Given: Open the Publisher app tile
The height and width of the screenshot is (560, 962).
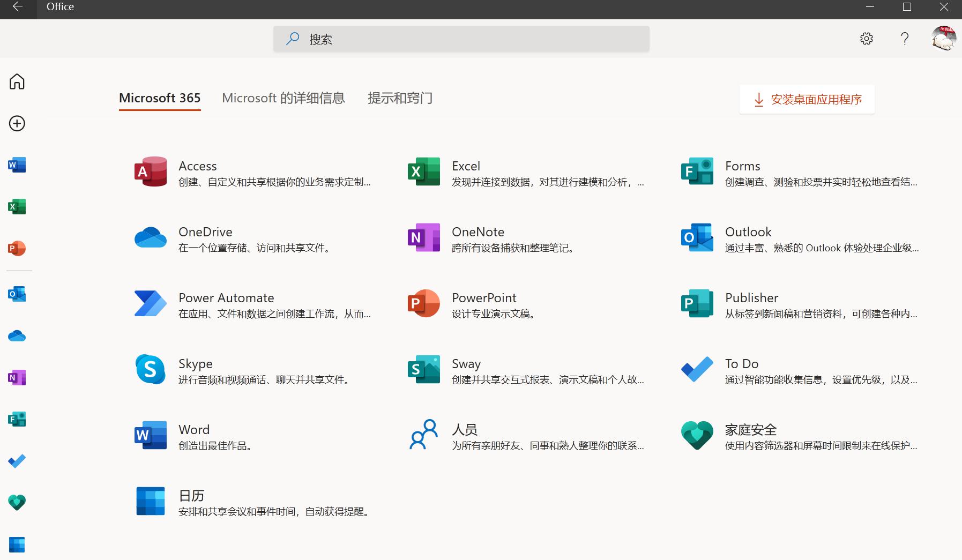Looking at the screenshot, I should [x=799, y=304].
